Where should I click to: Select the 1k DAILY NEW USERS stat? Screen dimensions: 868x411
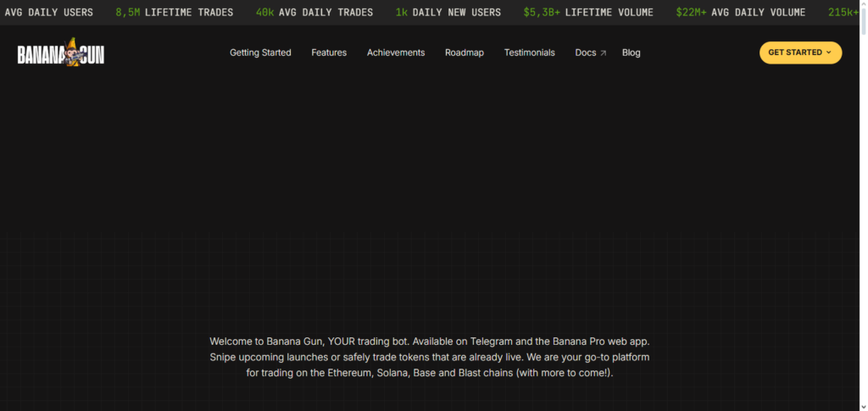tap(448, 13)
